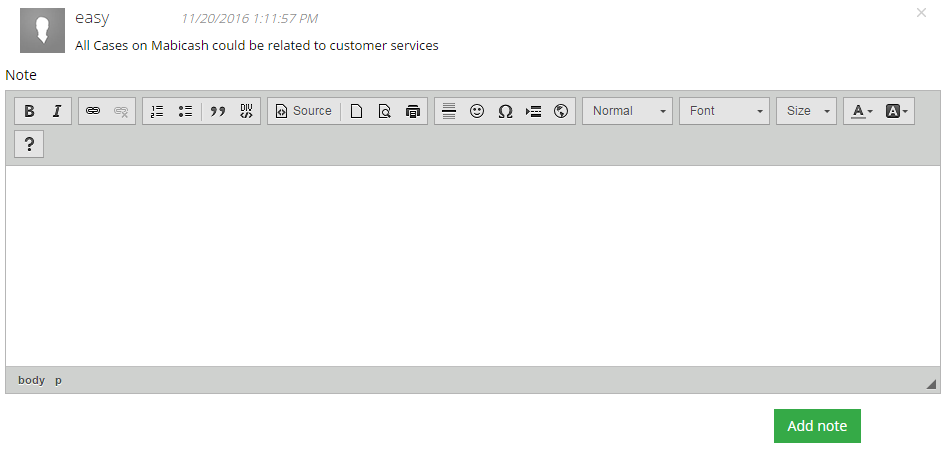Image resolution: width=945 pixels, height=451 pixels.
Task: Click the user avatar for easy
Action: (42, 31)
